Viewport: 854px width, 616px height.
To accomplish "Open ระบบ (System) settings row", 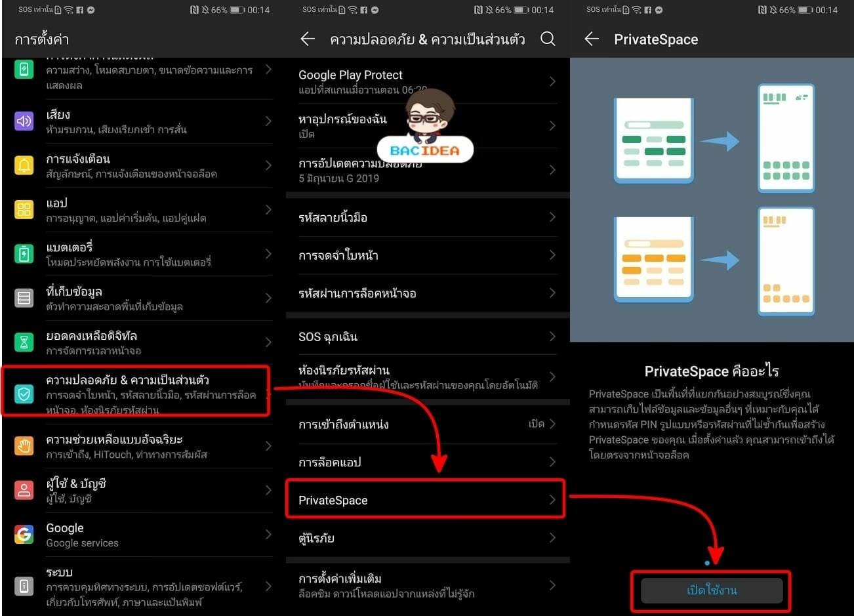I will [x=143, y=586].
